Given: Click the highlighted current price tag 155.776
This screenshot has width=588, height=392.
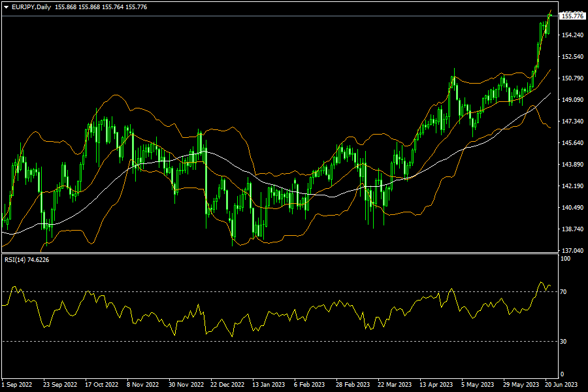Looking at the screenshot, I should coord(572,16).
